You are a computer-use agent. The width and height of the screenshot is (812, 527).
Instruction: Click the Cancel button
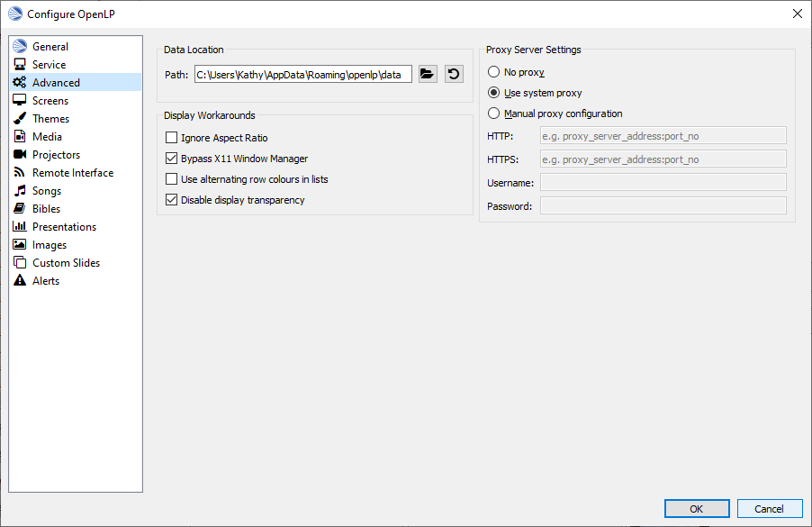pyautogui.click(x=770, y=508)
